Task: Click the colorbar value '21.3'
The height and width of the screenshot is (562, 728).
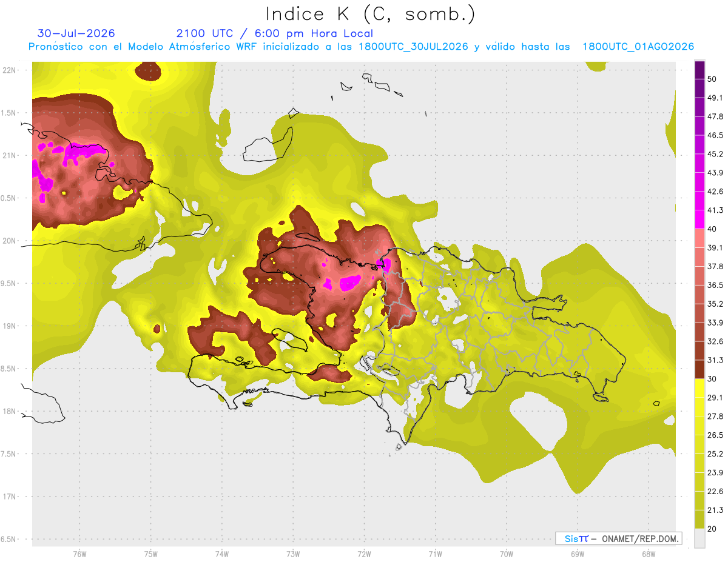Action: pyautogui.click(x=715, y=510)
